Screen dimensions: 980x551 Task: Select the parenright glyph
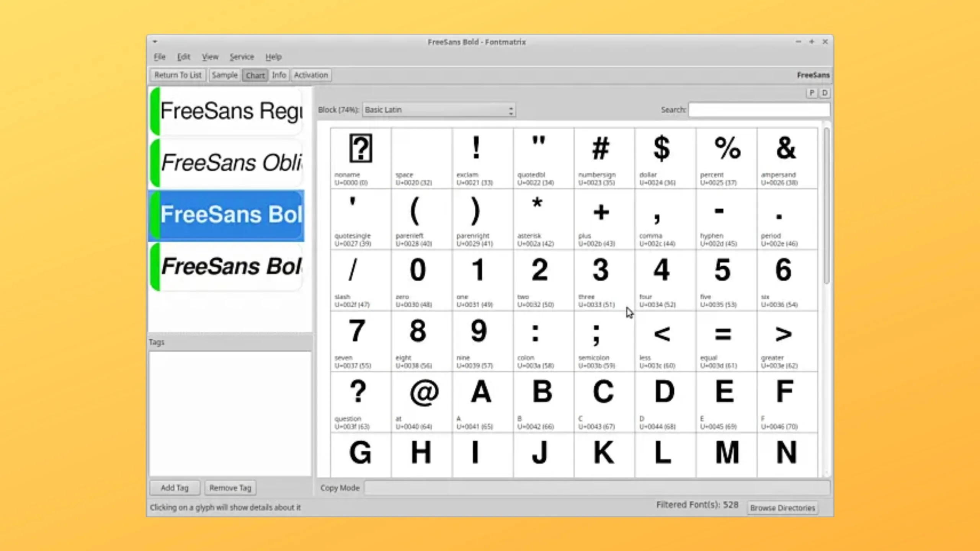482,219
